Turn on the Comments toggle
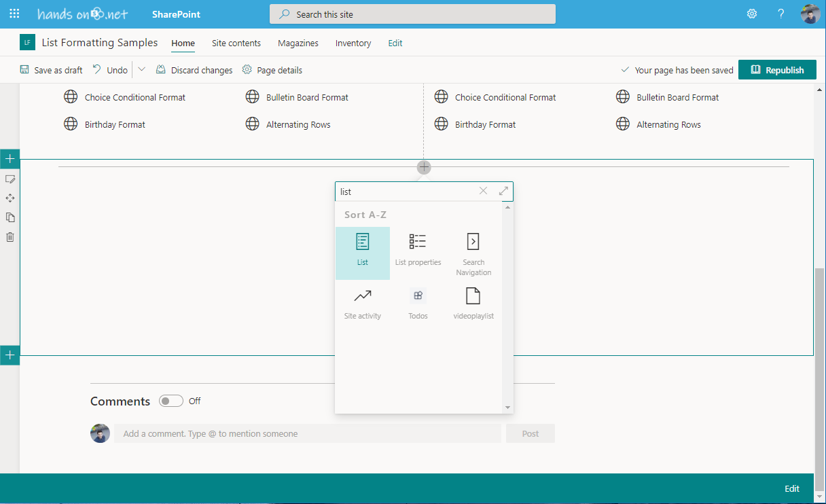Image resolution: width=826 pixels, height=504 pixels. point(170,401)
